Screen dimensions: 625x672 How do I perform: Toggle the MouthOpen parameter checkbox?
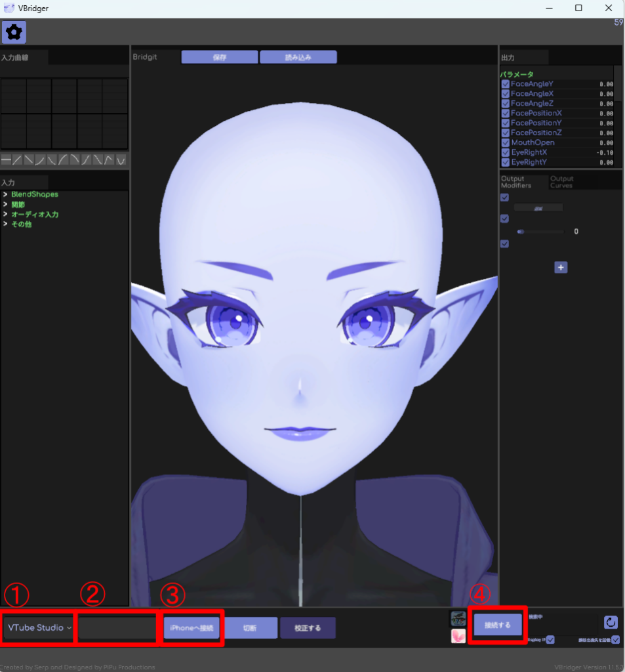[505, 142]
